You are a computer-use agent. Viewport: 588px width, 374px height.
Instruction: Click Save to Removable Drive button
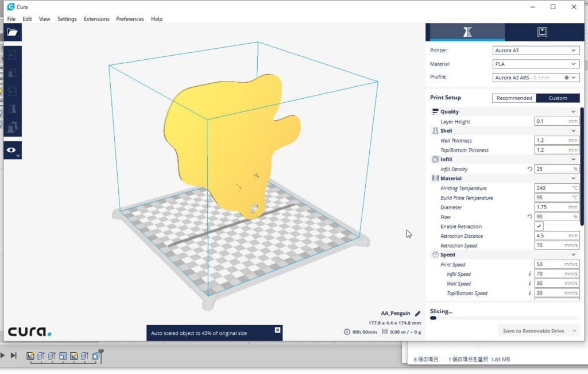coord(533,331)
